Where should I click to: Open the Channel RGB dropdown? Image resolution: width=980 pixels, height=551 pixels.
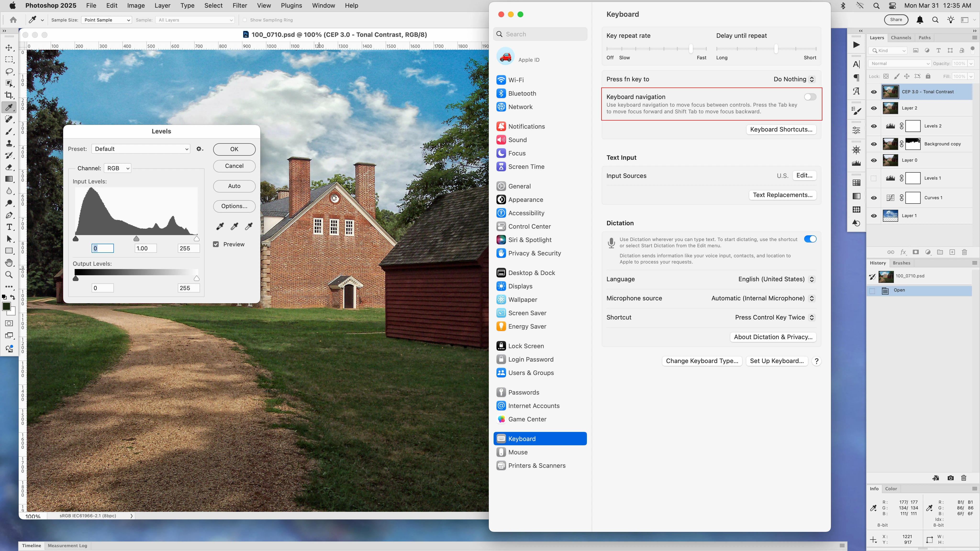pos(117,168)
